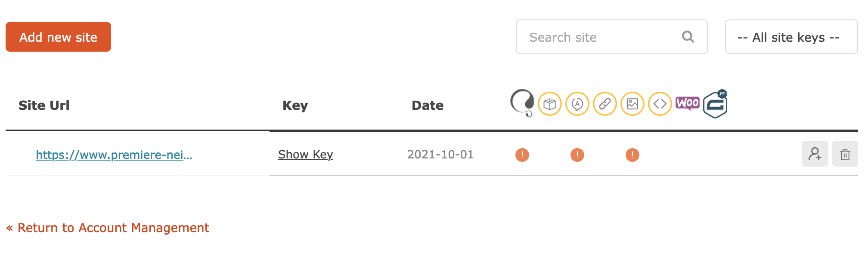
Task: Click the first orange warning indicator
Action: coord(522,155)
